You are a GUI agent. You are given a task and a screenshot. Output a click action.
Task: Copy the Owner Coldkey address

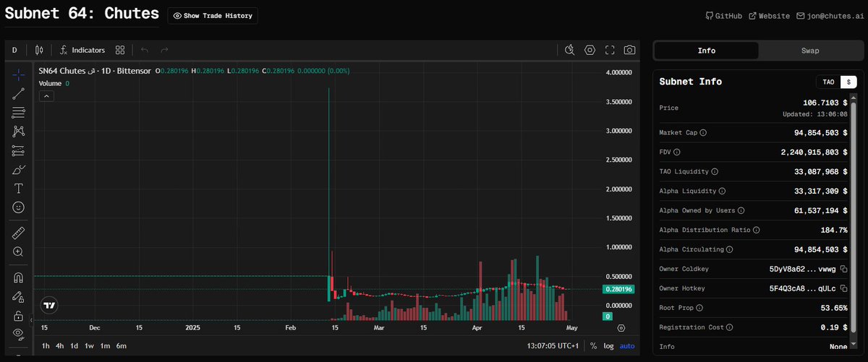tap(844, 269)
